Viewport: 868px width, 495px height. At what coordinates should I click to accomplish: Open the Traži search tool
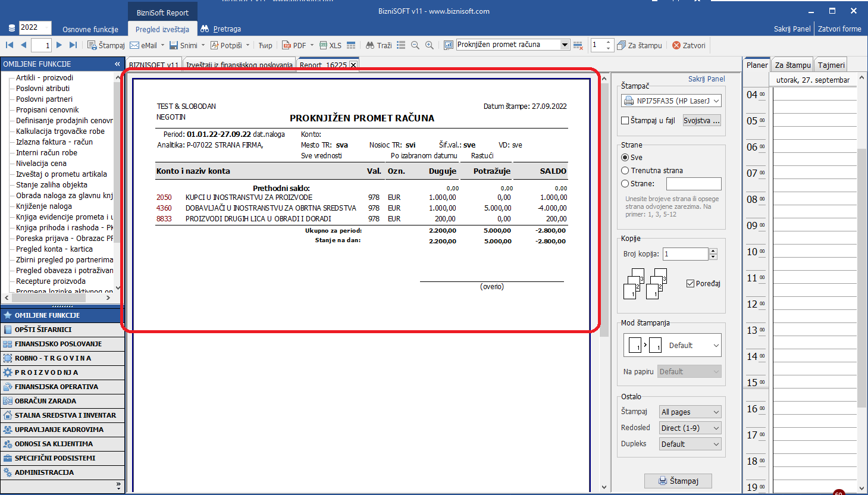[x=378, y=45]
